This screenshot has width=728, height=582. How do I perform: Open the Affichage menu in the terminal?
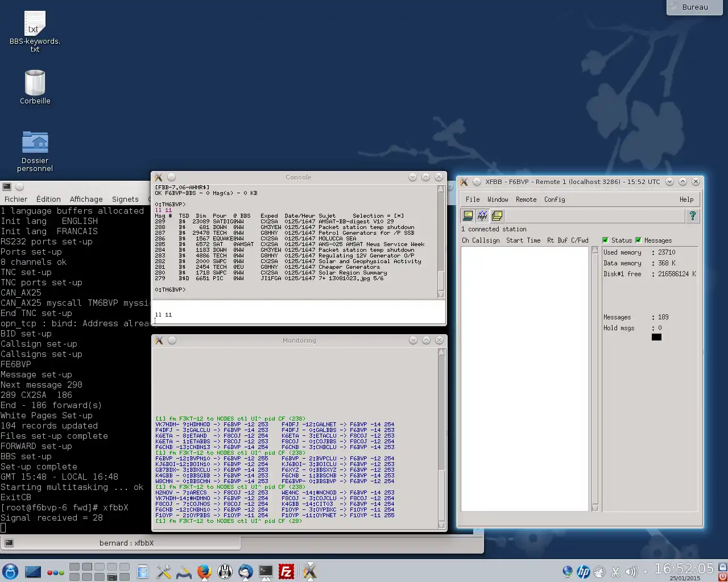(86, 199)
